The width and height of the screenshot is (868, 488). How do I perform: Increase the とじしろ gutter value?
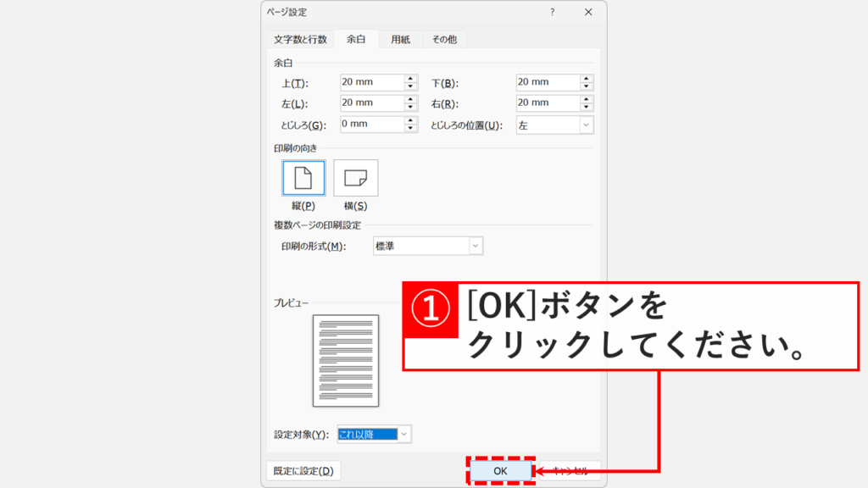coord(412,120)
